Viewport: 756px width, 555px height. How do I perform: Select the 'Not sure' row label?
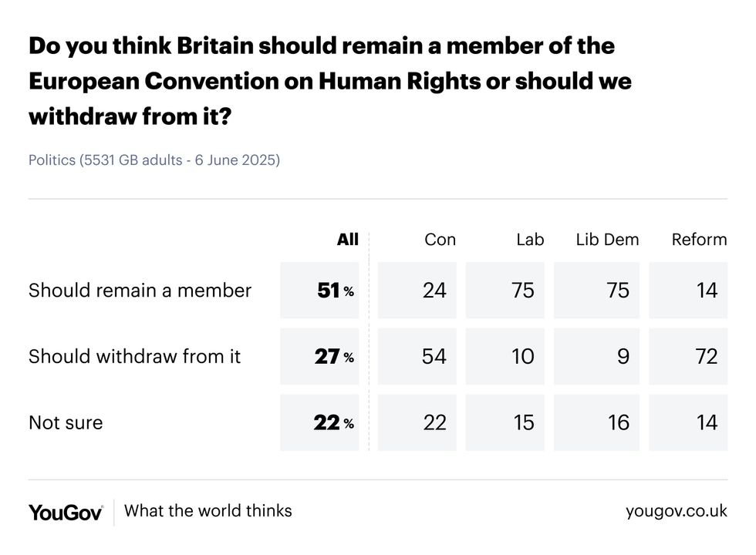66,422
